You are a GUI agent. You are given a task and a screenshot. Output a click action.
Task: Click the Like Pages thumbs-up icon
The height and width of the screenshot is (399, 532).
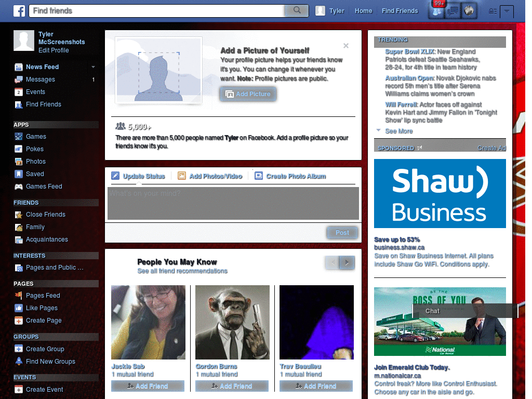click(19, 308)
